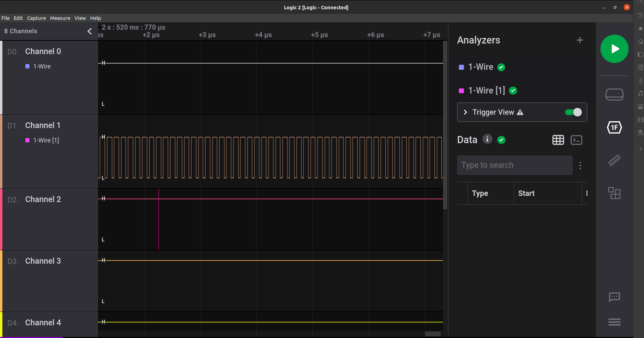The height and width of the screenshot is (338, 644).
Task: Start capture with the green play button
Action: (614, 49)
